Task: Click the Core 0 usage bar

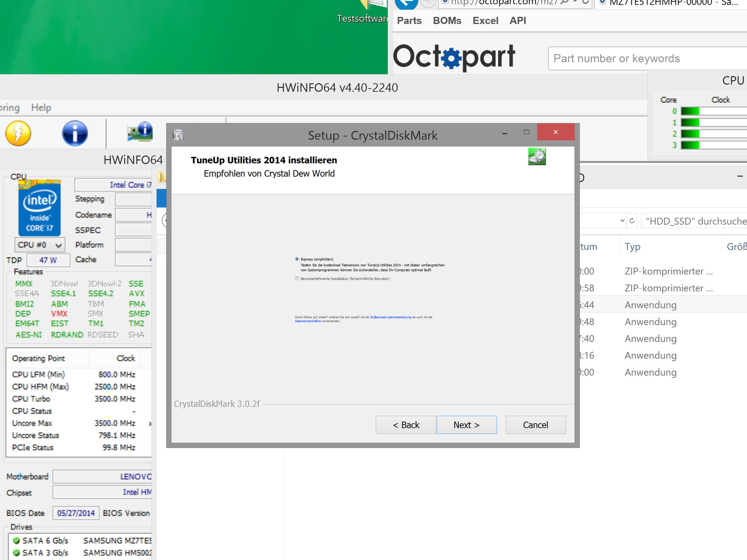Action: pos(714,111)
